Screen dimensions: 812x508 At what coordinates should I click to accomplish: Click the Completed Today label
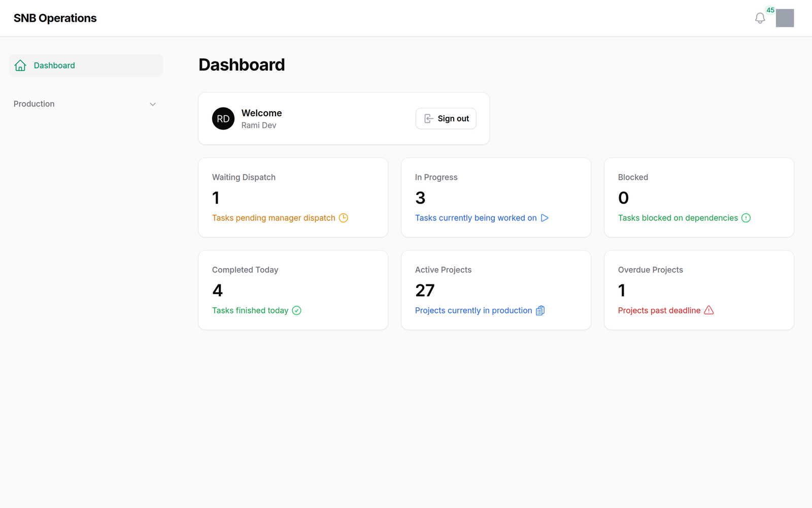[245, 270]
